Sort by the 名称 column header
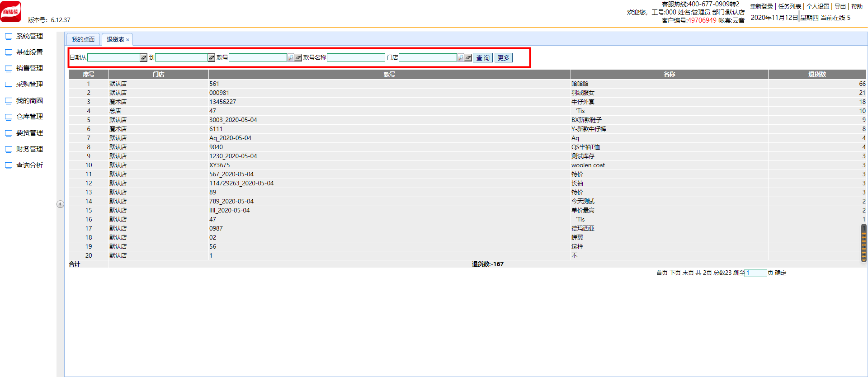Screen dimensions: 868x377 tap(669, 74)
